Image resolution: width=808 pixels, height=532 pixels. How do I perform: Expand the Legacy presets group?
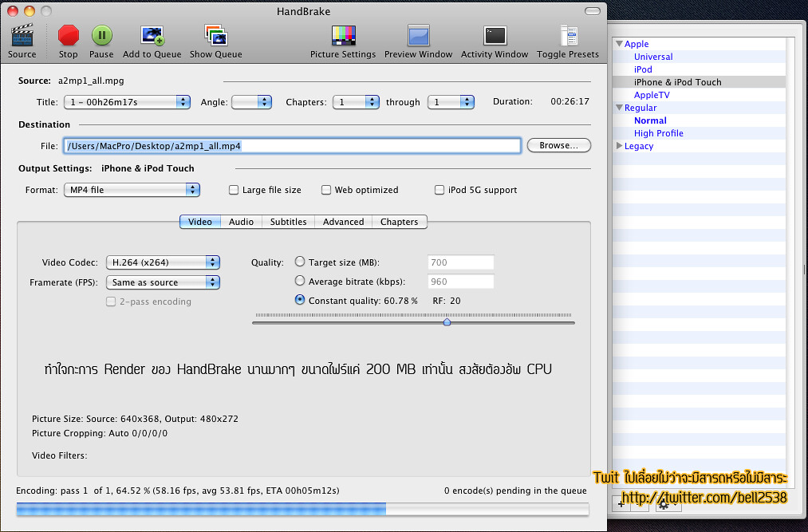click(620, 146)
